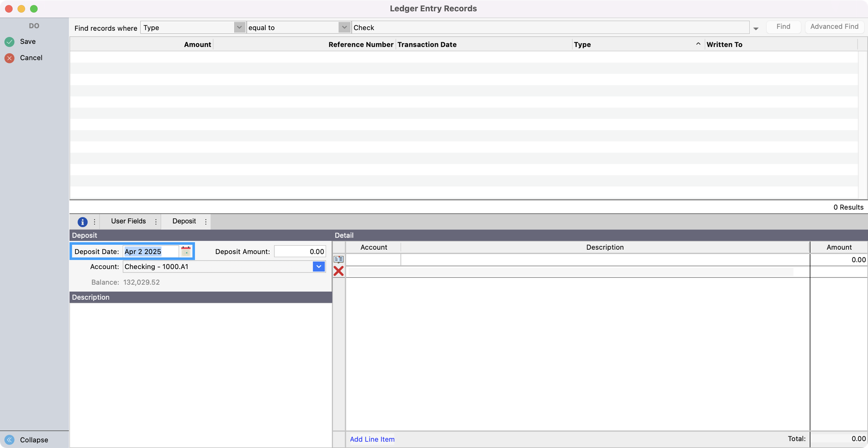Click the blue info tab icon
The width and height of the screenshot is (868, 448).
(82, 221)
